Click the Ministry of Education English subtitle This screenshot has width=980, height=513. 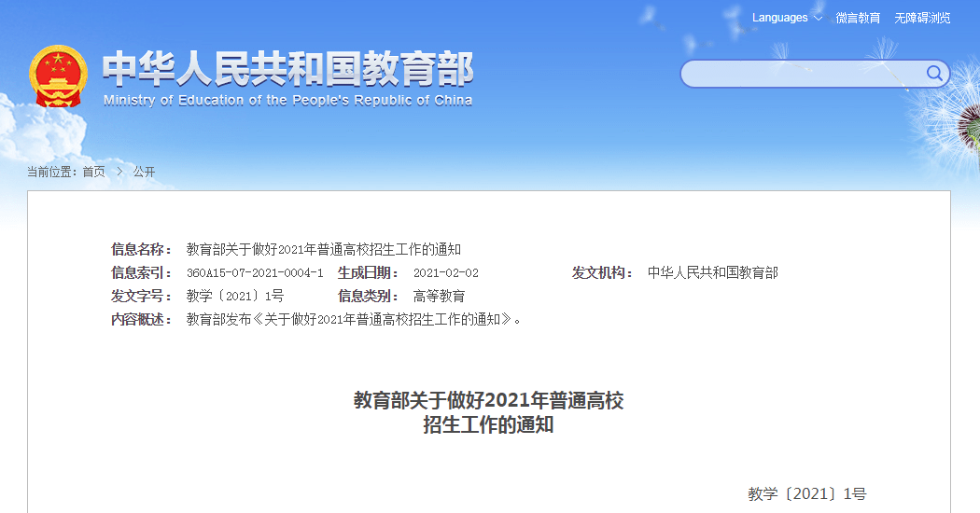287,100
